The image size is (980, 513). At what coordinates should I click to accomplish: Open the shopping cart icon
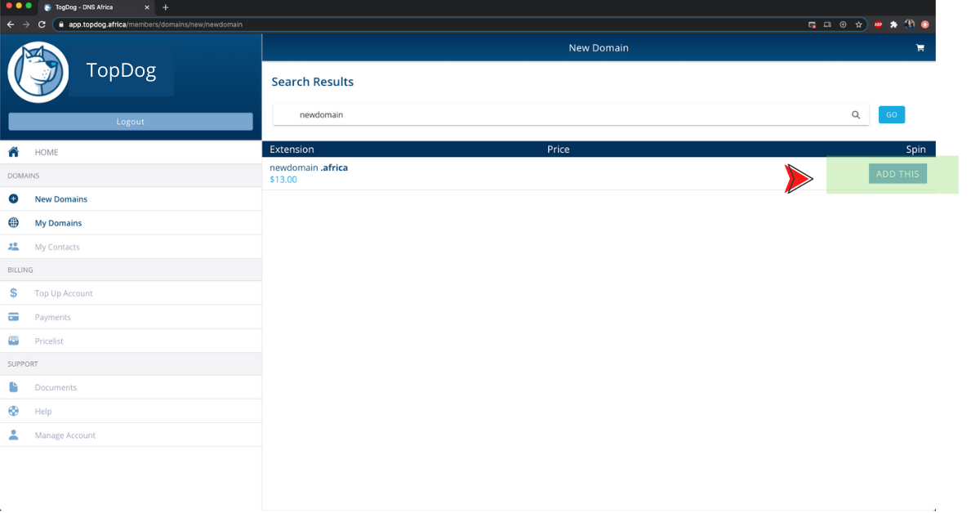[920, 48]
